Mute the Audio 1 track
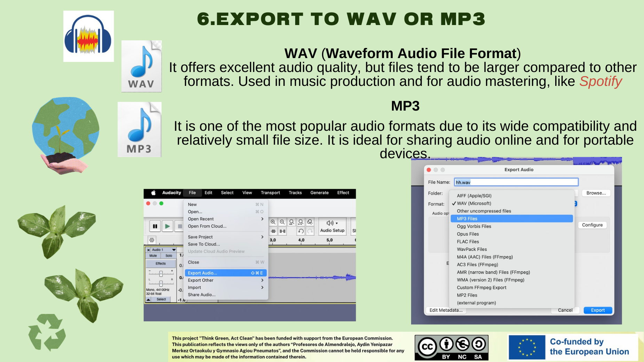 153,256
